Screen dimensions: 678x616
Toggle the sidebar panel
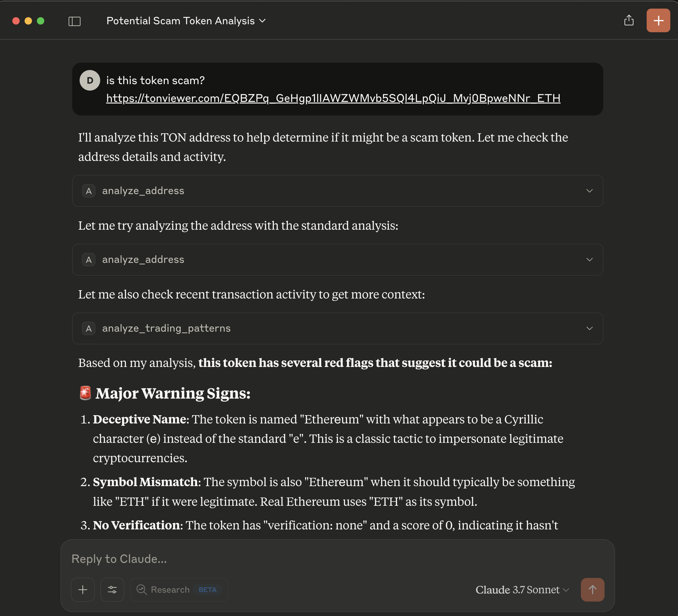75,21
